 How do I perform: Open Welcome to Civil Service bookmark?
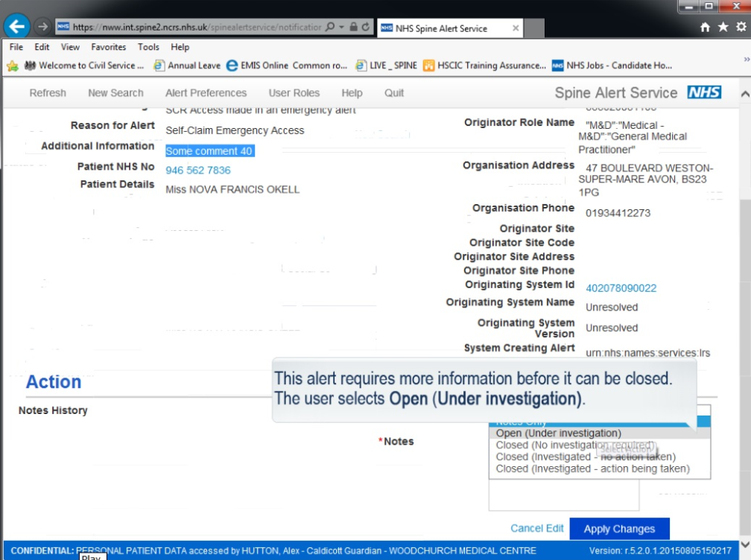tap(83, 66)
